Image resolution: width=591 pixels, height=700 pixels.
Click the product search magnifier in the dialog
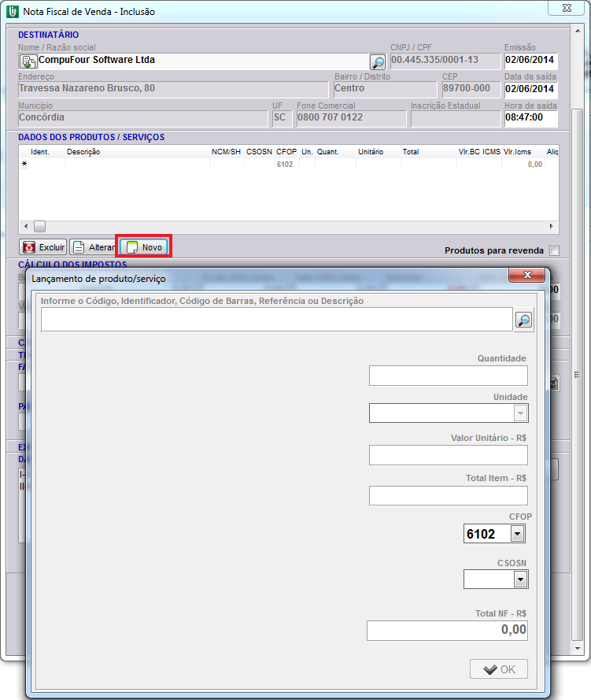(523, 320)
